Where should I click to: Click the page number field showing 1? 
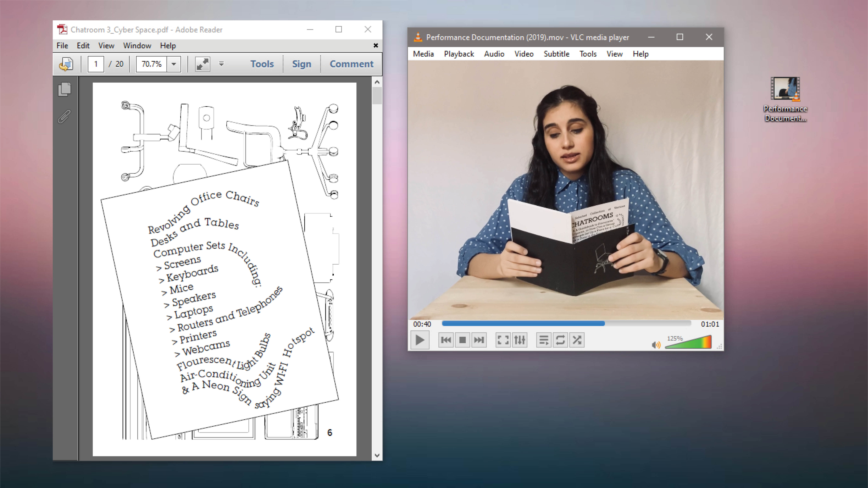coord(96,64)
